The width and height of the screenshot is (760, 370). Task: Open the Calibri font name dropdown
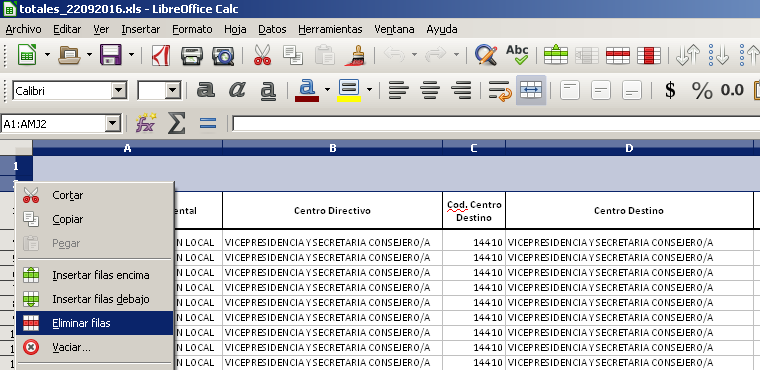click(x=118, y=91)
